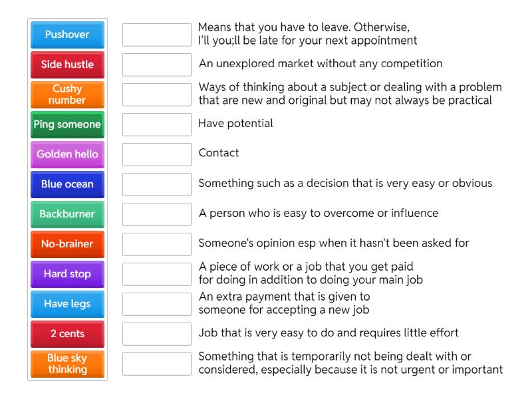532x399 pixels.
Task: Click the Backburner word tile
Action: point(66,214)
